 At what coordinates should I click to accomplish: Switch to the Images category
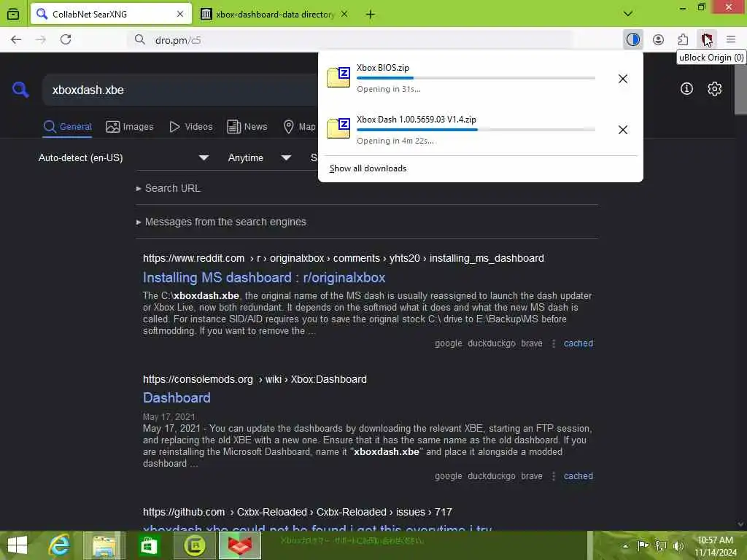click(x=130, y=127)
